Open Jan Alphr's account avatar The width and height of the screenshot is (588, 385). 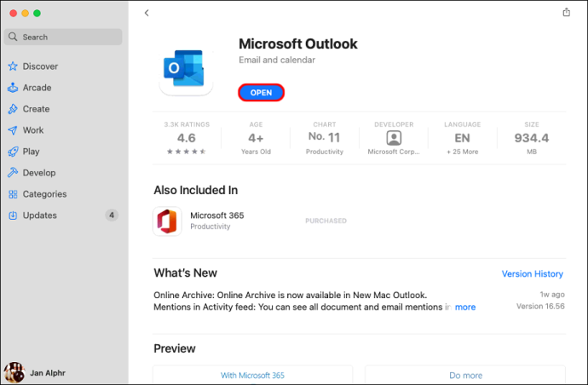[x=14, y=372]
